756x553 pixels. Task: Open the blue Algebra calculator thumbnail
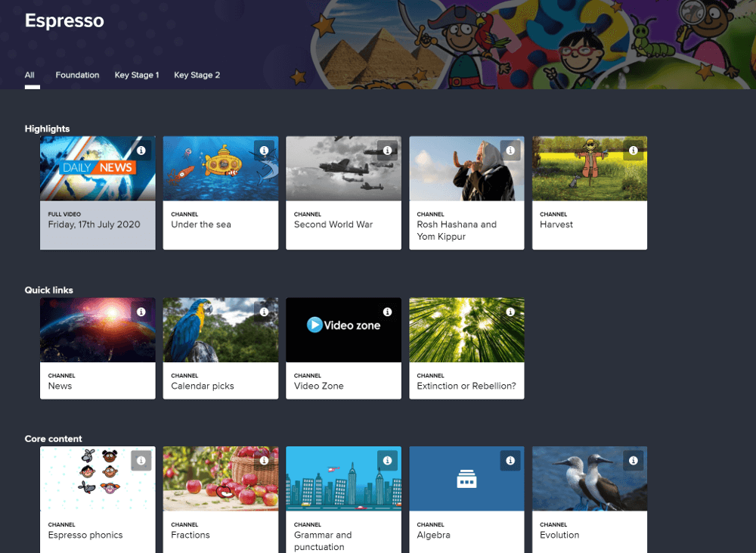click(x=466, y=479)
